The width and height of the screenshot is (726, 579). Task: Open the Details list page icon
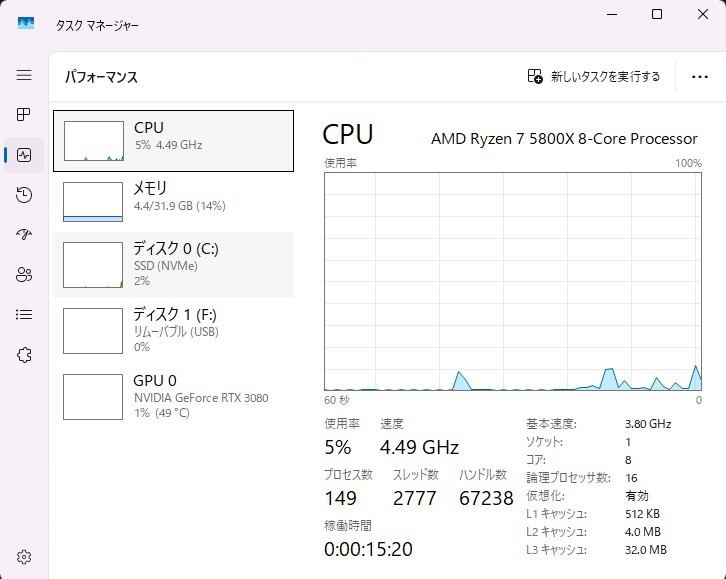(24, 314)
